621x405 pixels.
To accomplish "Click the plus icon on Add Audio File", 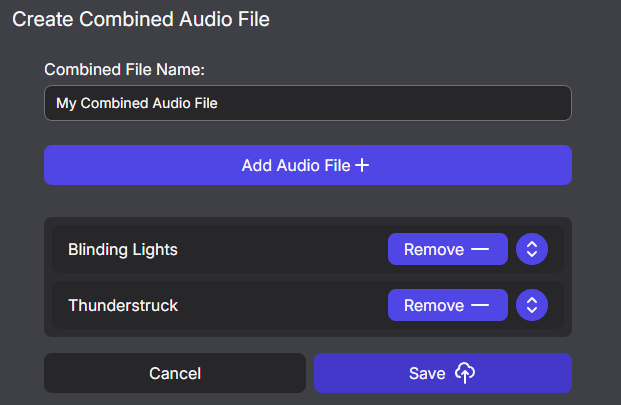I will [x=362, y=165].
